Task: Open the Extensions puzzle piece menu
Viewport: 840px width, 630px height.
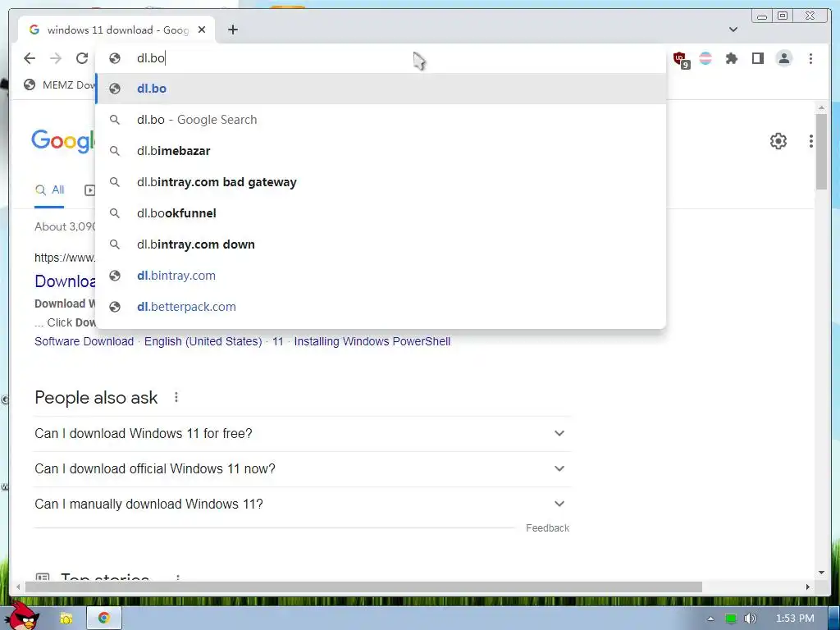Action: click(x=731, y=58)
